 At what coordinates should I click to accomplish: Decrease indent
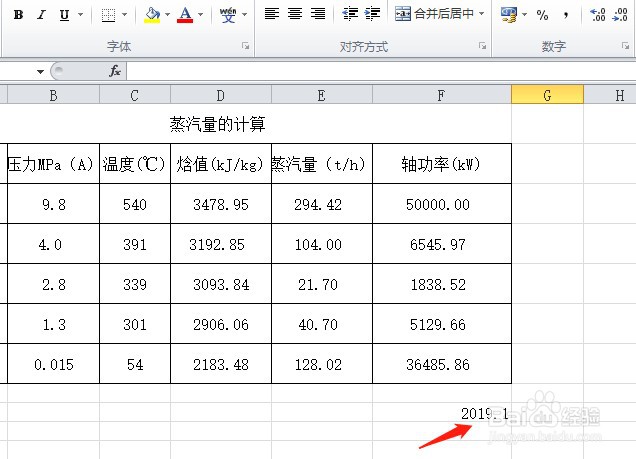350,14
